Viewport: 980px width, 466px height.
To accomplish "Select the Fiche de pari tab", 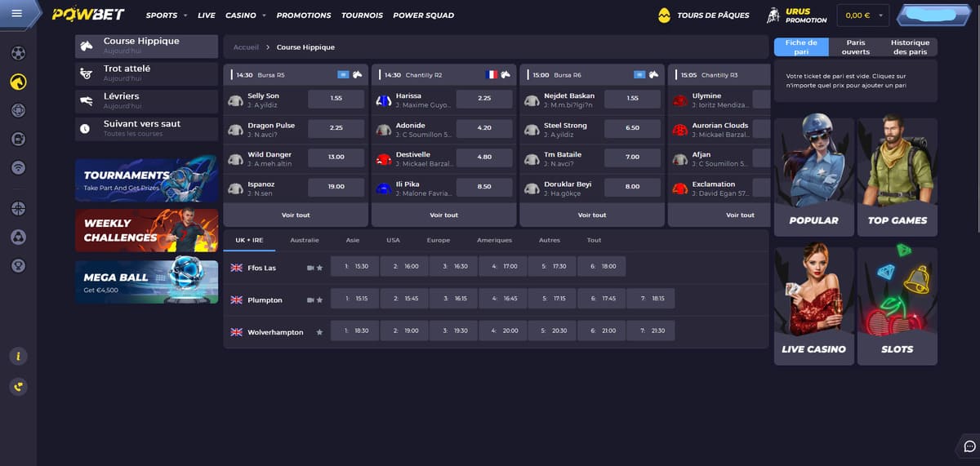I will click(801, 47).
